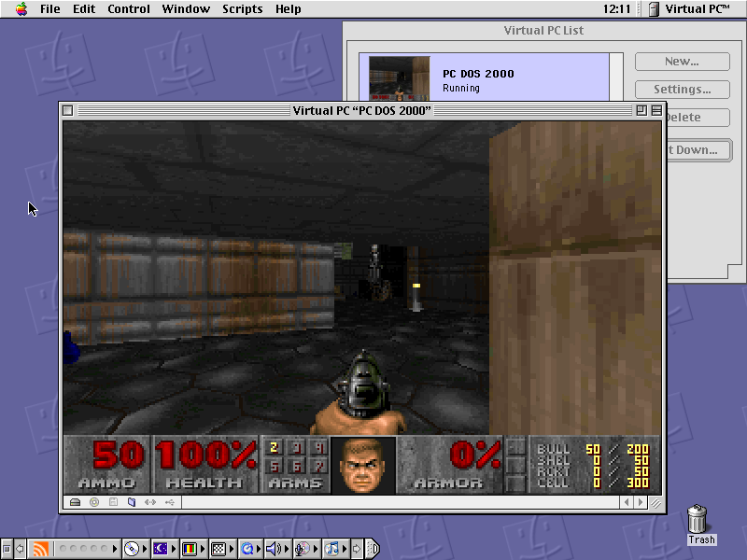The width and height of the screenshot is (747, 560).
Task: Click the zoom box of the PC DOS 2000 window
Action: pyautogui.click(x=641, y=110)
